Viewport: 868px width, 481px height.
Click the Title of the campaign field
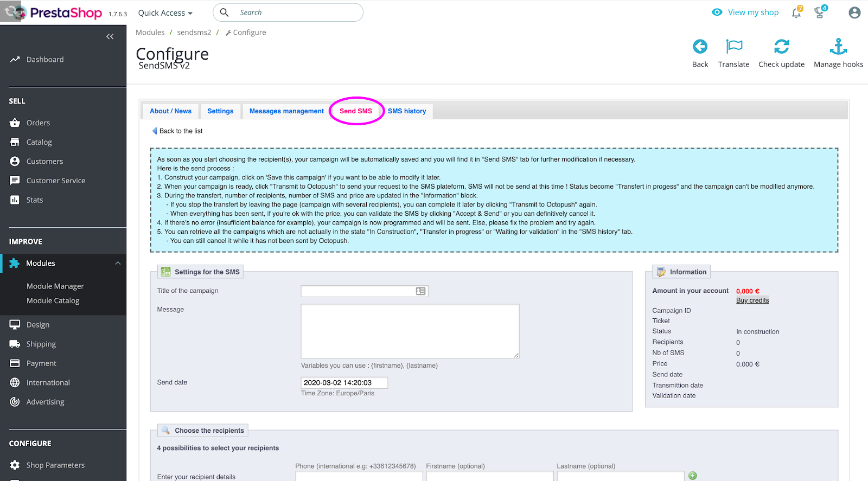pyautogui.click(x=365, y=291)
